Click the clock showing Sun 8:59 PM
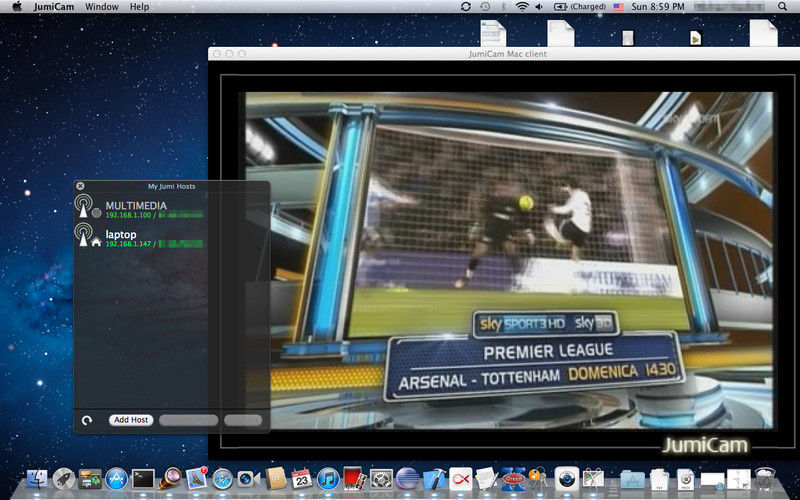The width and height of the screenshot is (800, 500). (658, 7)
